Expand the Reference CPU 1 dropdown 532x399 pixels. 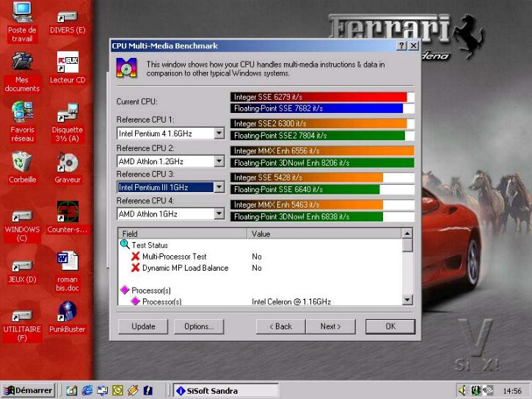pyautogui.click(x=219, y=133)
